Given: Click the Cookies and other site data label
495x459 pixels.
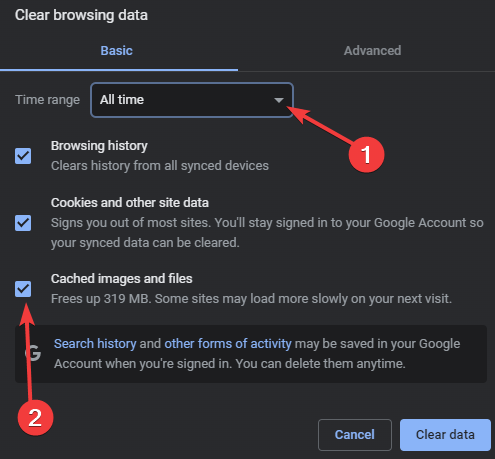Looking at the screenshot, I should click(x=130, y=203).
